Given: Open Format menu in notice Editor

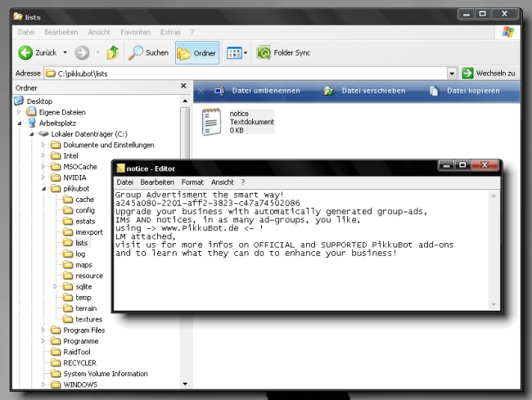Looking at the screenshot, I should pyautogui.click(x=192, y=182).
